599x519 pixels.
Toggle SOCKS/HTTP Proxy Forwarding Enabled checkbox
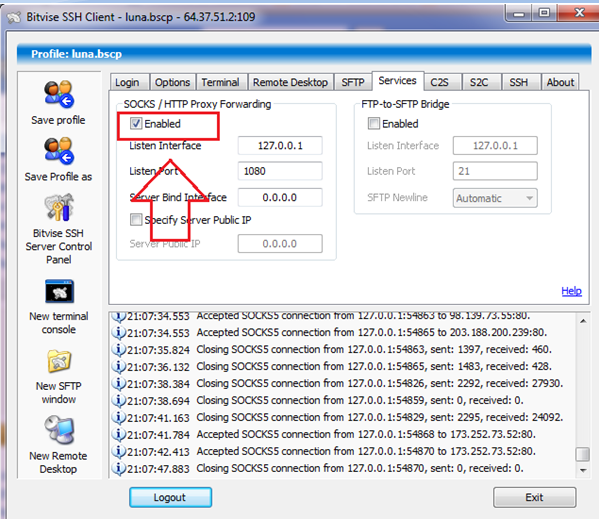(x=136, y=123)
